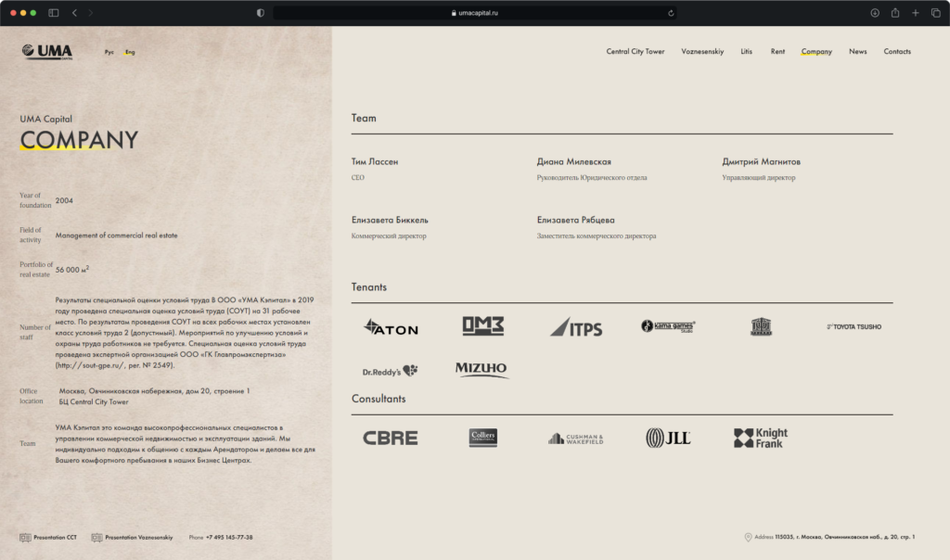The width and height of the screenshot is (950, 560).
Task: Navigate to the News page
Action: [857, 52]
